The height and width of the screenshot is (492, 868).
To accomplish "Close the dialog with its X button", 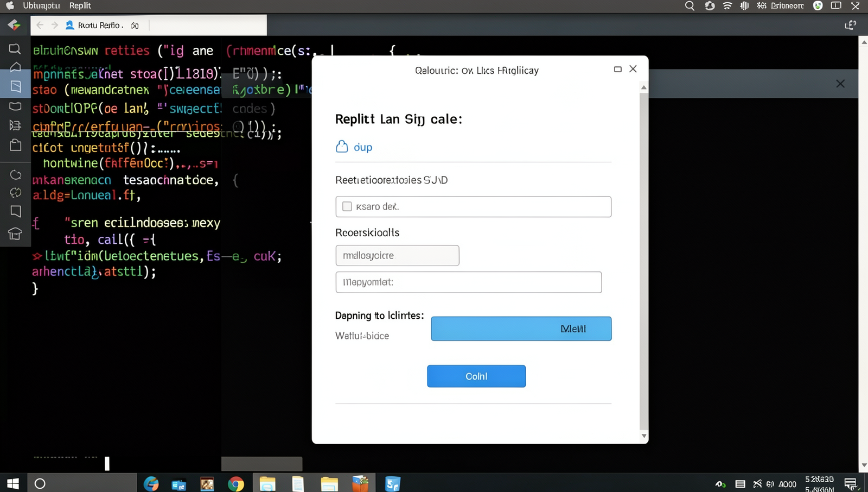I will 633,69.
